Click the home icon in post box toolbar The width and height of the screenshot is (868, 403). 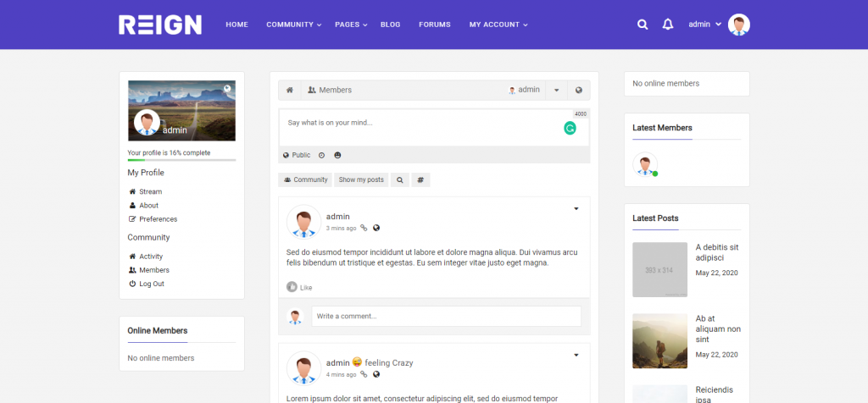coord(290,90)
